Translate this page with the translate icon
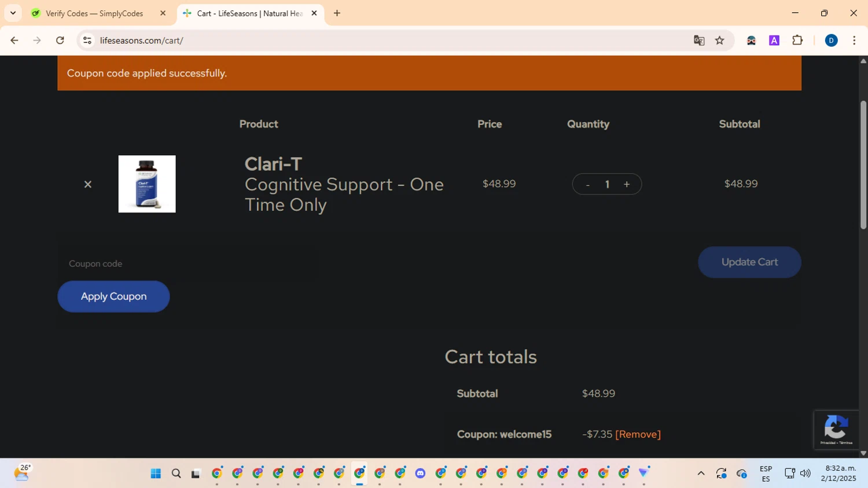 click(699, 41)
